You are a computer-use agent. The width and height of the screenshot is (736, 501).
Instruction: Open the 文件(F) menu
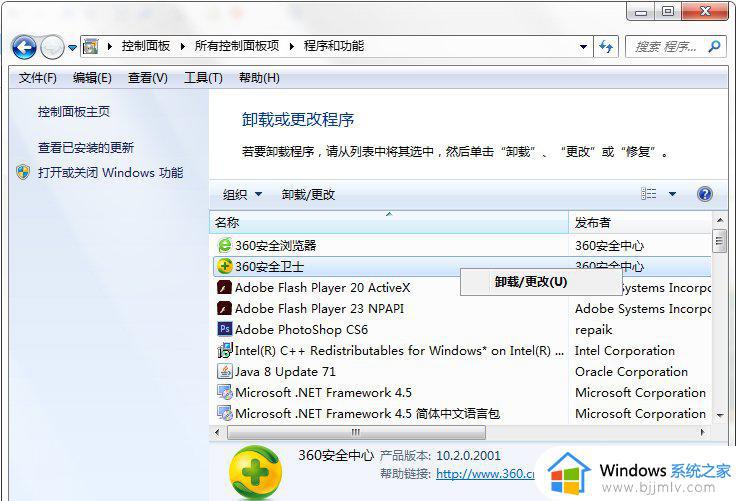click(x=38, y=77)
